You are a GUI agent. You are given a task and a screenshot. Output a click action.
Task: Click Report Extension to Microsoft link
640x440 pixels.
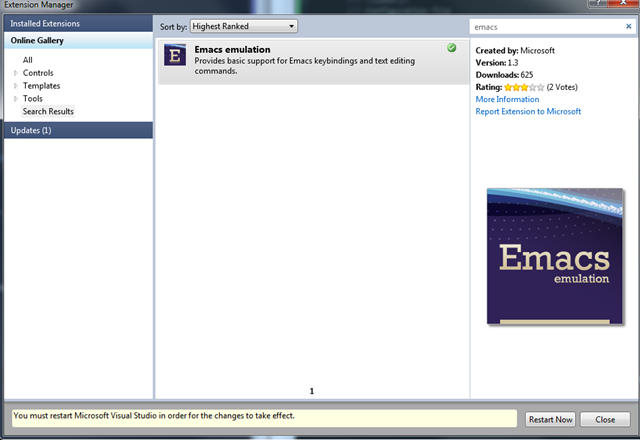tap(528, 111)
